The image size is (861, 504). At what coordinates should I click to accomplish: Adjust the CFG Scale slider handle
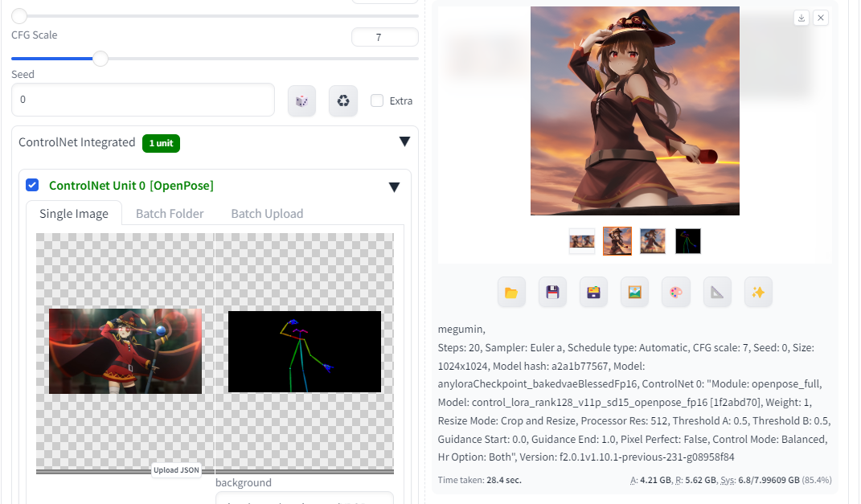100,58
